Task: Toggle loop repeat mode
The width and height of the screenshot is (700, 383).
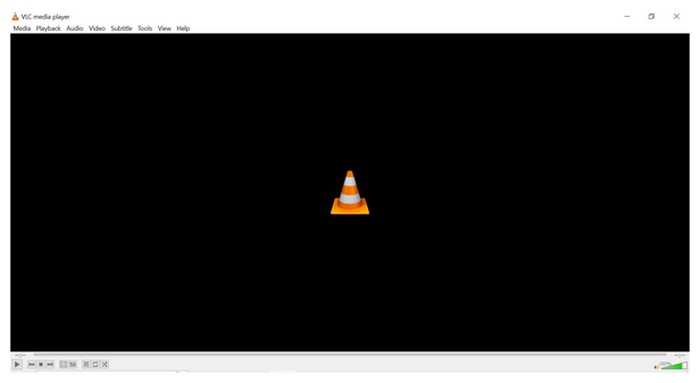Action: [96, 365]
